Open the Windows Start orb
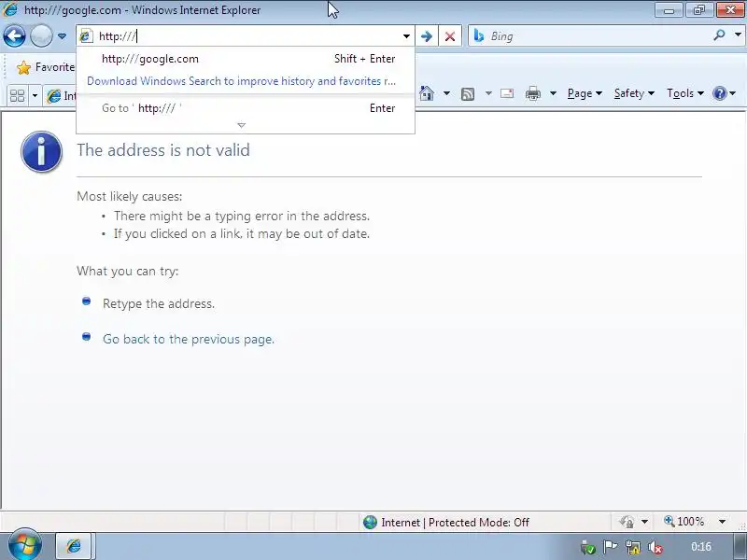 [24, 544]
